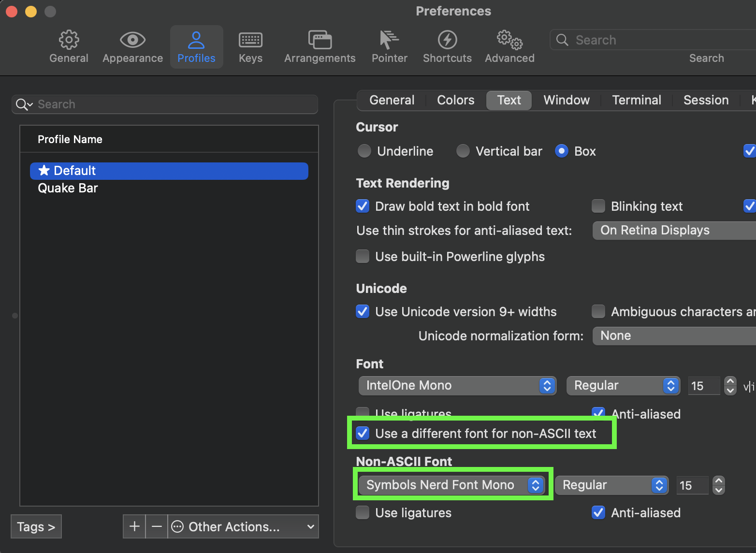Viewport: 756px width, 553px height.
Task: Increase font size with the stepper
Action: coord(730,381)
